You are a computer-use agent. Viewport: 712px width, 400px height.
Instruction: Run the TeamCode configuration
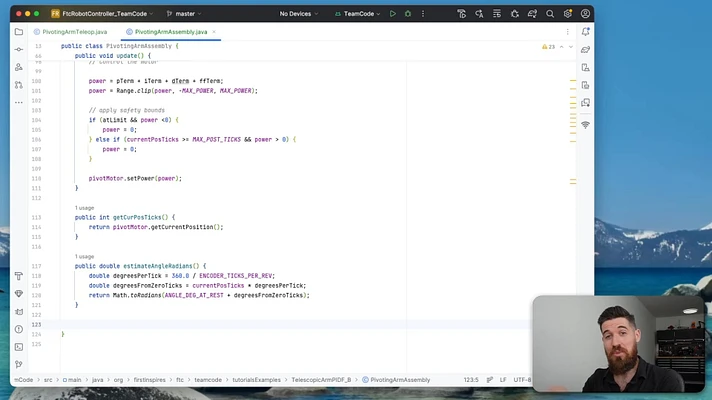click(393, 14)
